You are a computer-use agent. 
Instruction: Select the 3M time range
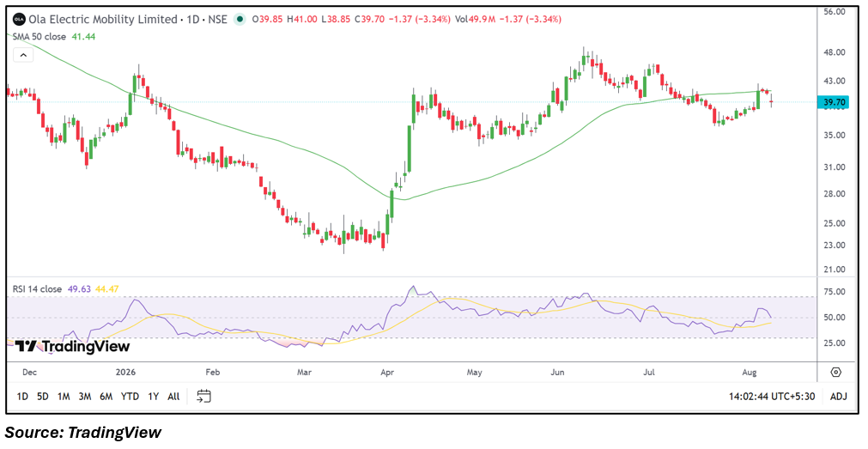click(85, 397)
